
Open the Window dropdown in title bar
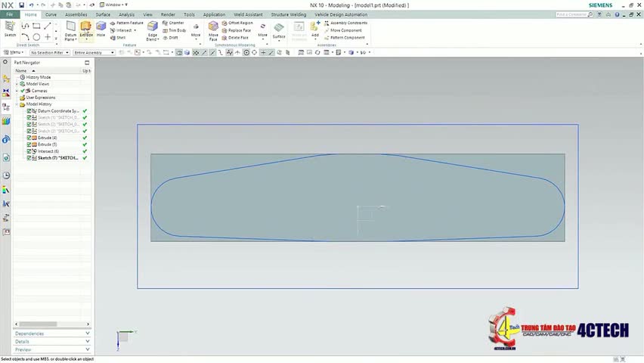pos(113,5)
